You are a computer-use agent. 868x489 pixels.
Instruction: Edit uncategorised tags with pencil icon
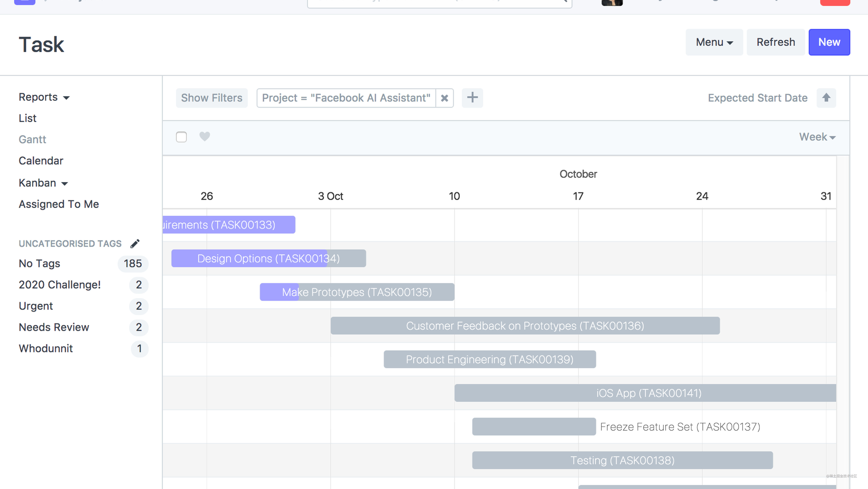135,243
